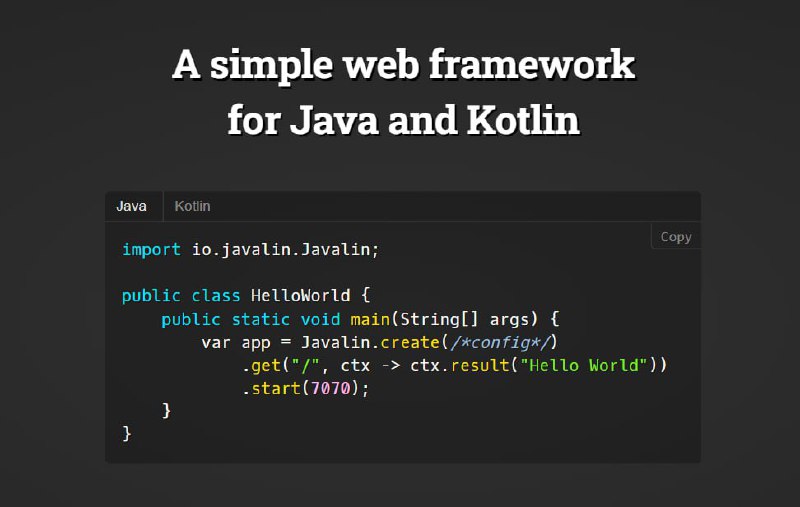Click the '/*config*/' comment in code
The image size is (800, 507).
[x=499, y=342]
